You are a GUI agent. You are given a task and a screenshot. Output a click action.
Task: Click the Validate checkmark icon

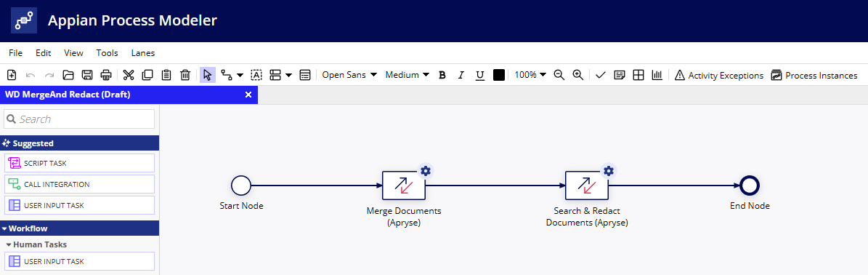point(601,75)
